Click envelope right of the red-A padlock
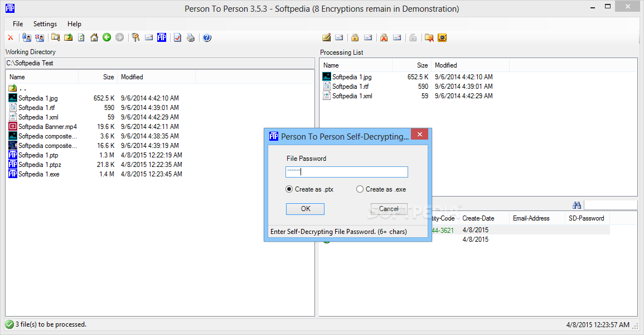 (397, 38)
